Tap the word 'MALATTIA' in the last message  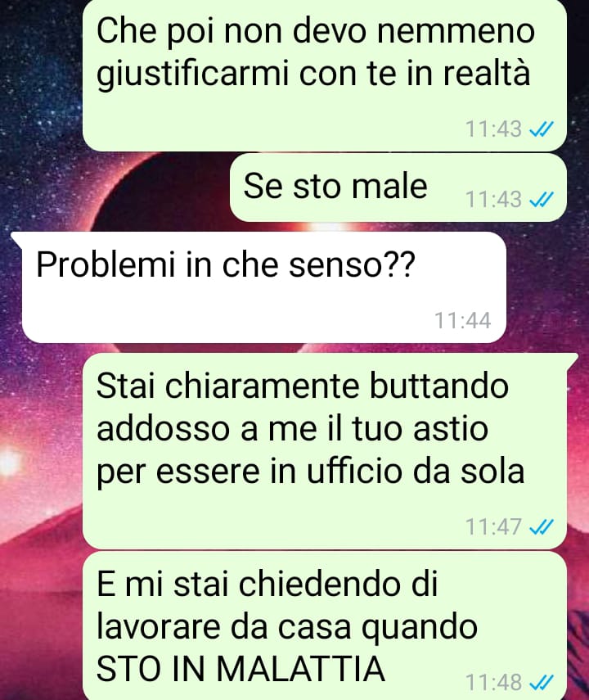click(x=301, y=669)
